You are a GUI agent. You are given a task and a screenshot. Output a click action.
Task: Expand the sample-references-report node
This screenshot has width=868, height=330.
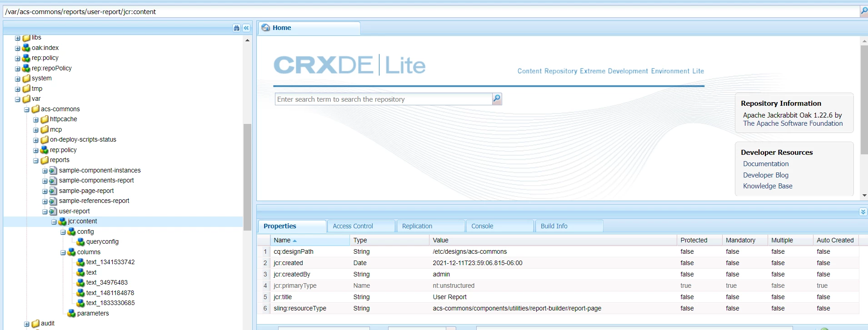[45, 202]
